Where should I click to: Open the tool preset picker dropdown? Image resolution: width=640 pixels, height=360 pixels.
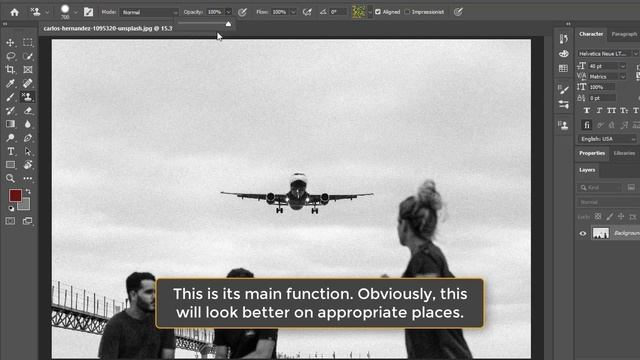coord(47,12)
